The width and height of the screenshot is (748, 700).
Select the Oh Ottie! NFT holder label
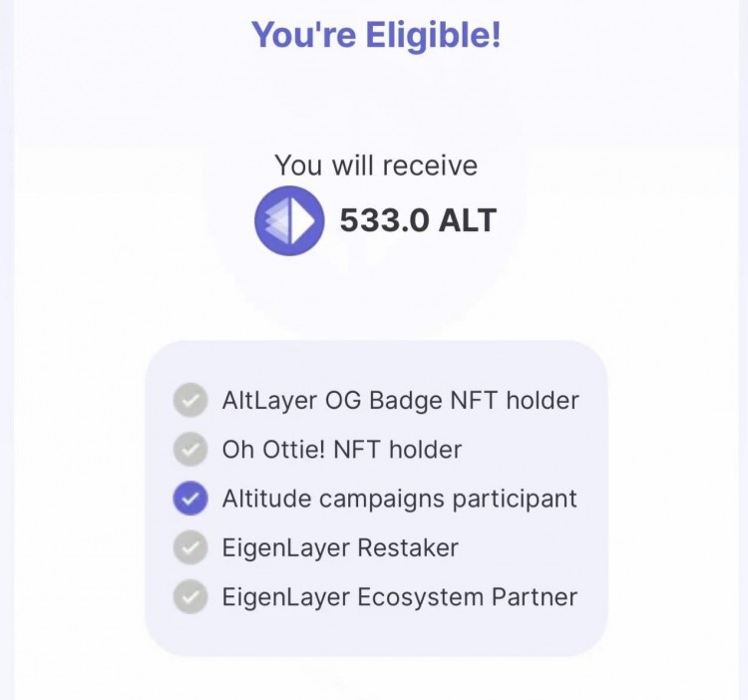tap(342, 450)
